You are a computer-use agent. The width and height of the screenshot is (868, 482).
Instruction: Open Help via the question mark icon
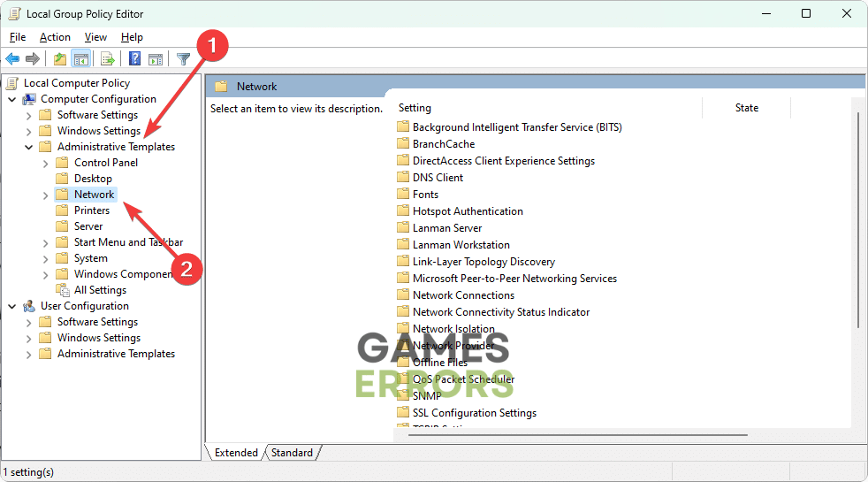135,59
